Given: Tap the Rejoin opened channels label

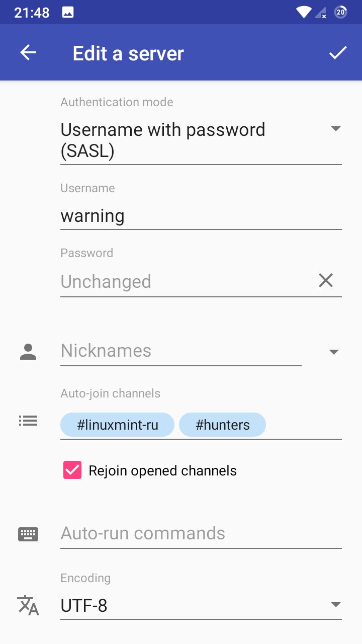Looking at the screenshot, I should point(162,471).
